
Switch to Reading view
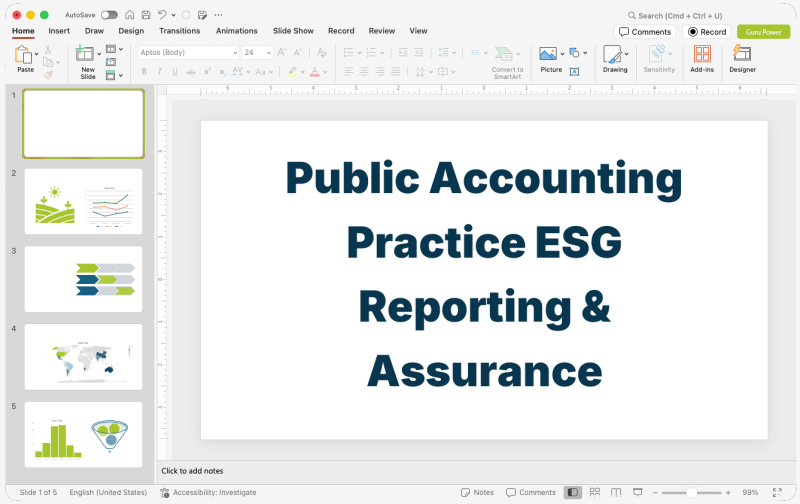(616, 492)
